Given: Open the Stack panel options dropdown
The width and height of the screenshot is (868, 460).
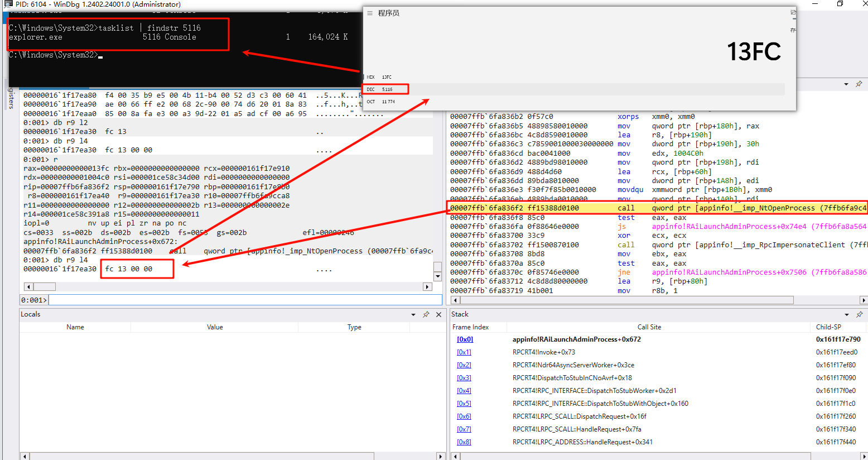Looking at the screenshot, I should click(847, 315).
